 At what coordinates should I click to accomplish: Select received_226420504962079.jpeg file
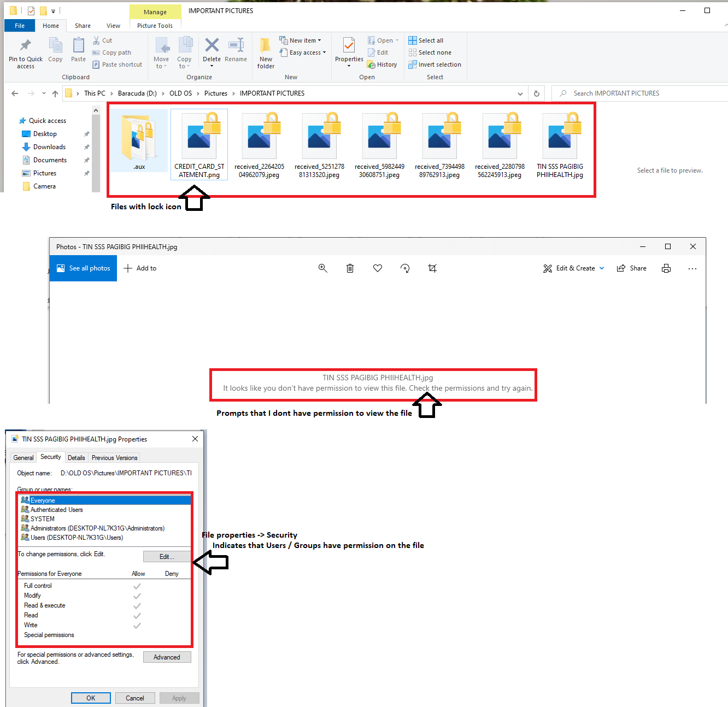(x=259, y=145)
